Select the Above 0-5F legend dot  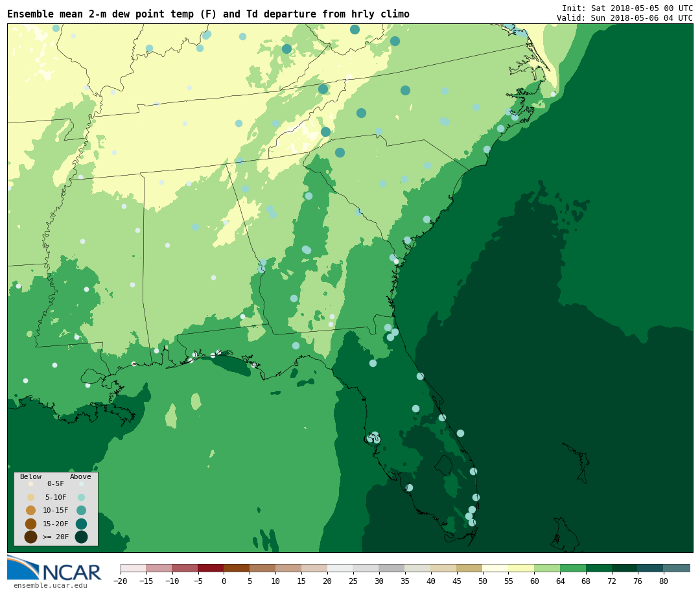point(81,483)
